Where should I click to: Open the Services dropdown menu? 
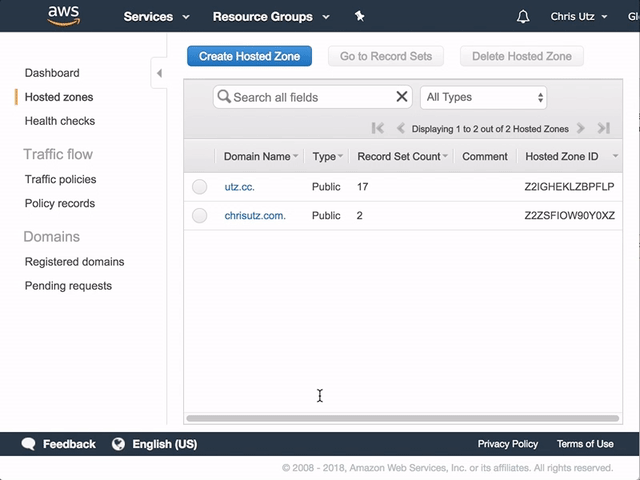(x=157, y=17)
